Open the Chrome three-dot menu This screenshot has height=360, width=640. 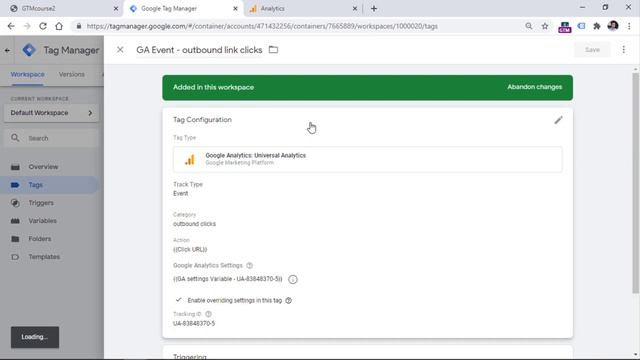point(629,26)
